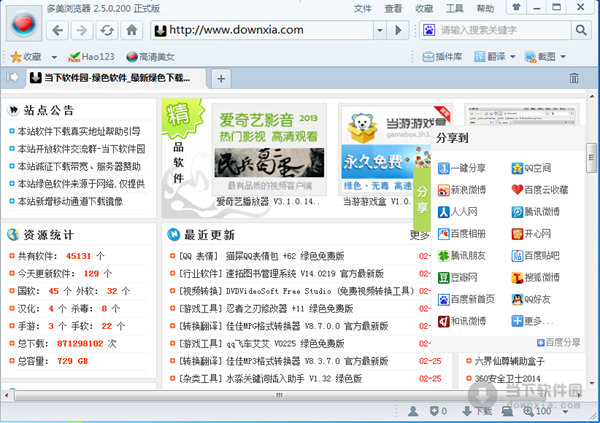Expand the address bar history dropdown
The image size is (600, 423).
pyautogui.click(x=379, y=30)
